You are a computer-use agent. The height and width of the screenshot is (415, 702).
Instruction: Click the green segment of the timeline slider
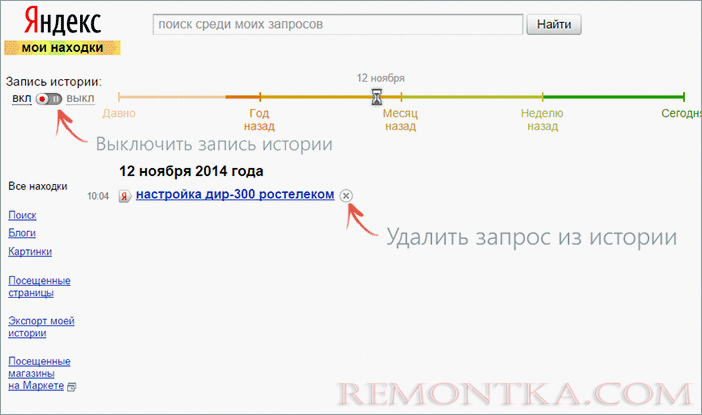point(613,96)
